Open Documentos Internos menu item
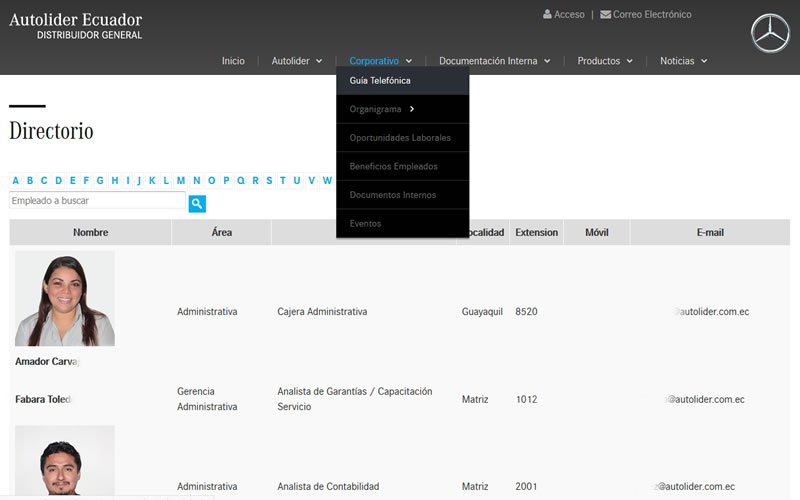The height and width of the screenshot is (500, 800). 392,195
